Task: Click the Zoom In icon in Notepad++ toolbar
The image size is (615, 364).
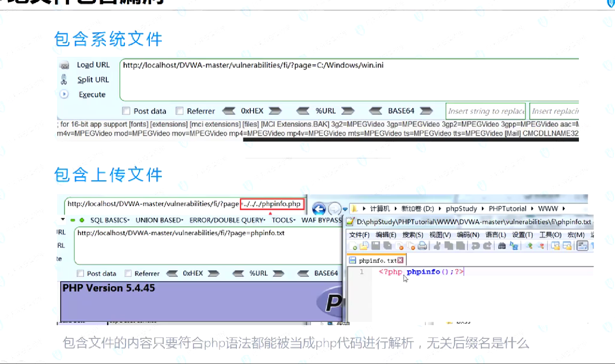Action: click(x=529, y=245)
